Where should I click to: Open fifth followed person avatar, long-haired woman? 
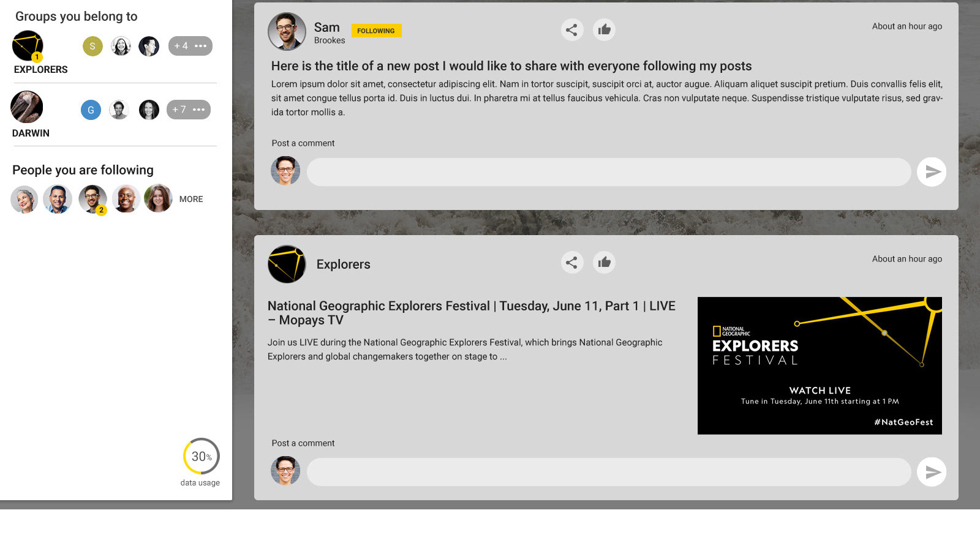pos(158,199)
